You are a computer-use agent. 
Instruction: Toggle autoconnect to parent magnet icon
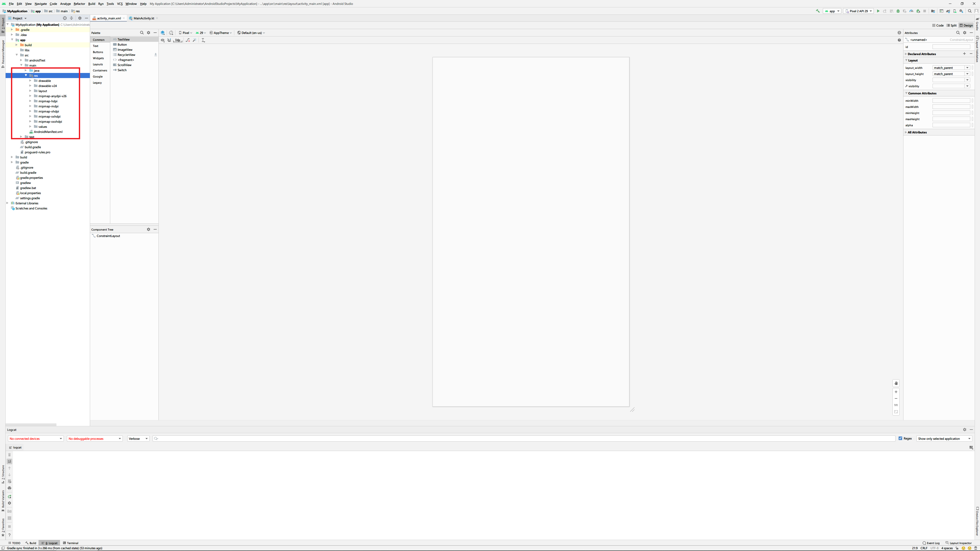[169, 40]
